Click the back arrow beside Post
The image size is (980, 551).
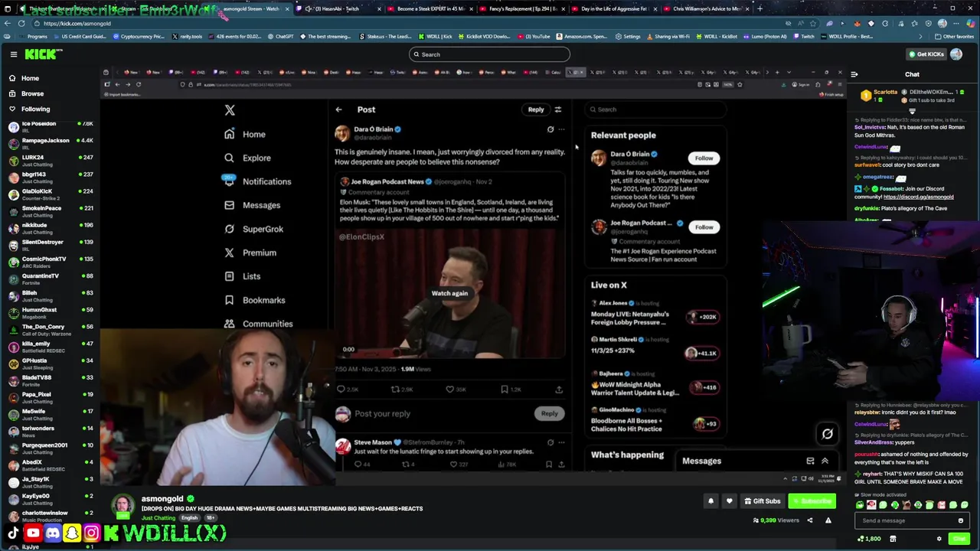338,109
